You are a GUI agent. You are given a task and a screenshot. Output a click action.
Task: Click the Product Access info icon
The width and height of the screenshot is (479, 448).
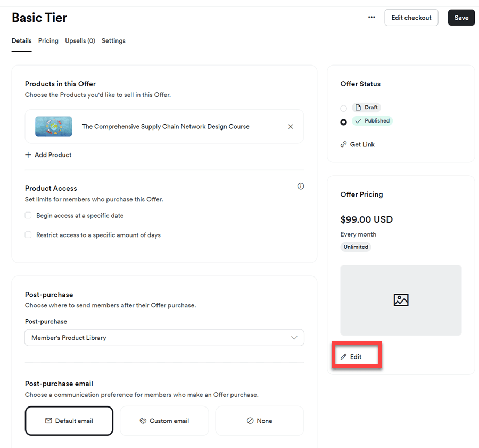click(301, 186)
